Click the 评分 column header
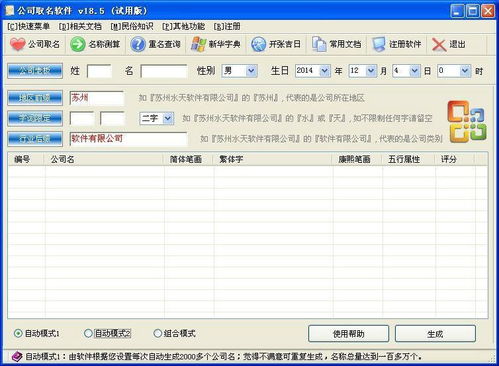 pos(455,159)
